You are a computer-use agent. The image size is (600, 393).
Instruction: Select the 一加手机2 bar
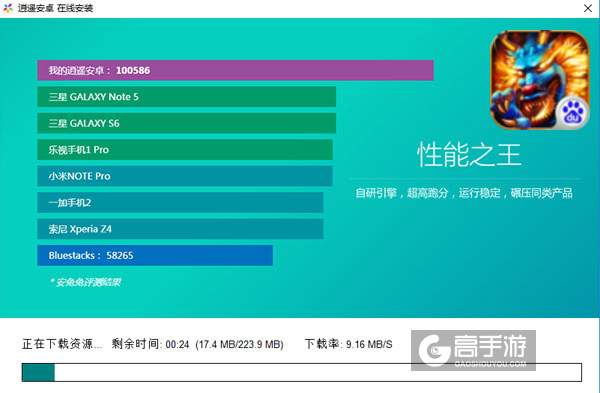tap(180, 202)
